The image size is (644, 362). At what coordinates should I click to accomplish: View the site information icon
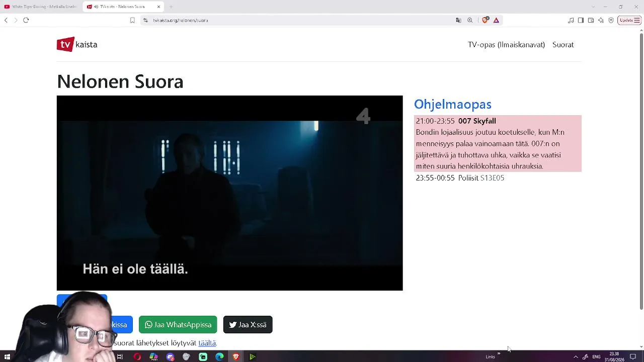[145, 20]
